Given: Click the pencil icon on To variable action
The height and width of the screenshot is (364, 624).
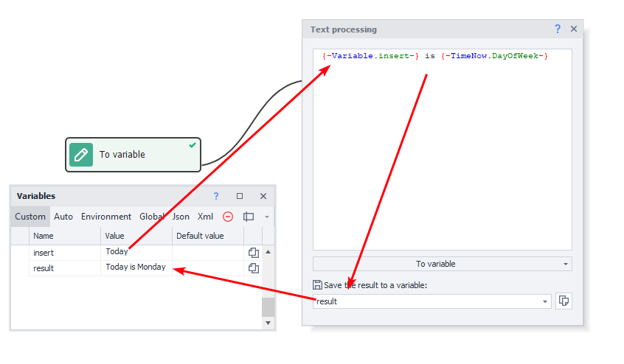Looking at the screenshot, I should [81, 155].
